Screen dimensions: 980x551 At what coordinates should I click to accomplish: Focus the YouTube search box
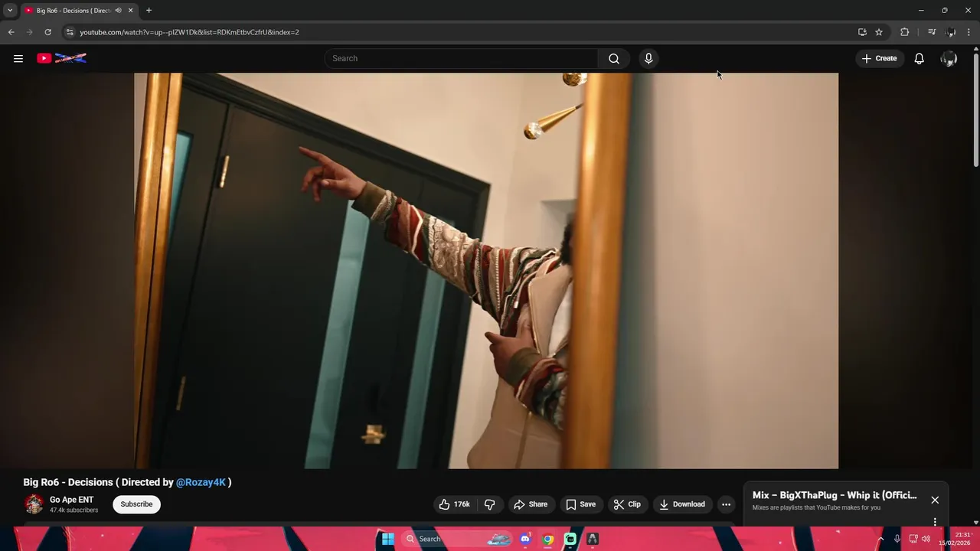click(x=461, y=58)
